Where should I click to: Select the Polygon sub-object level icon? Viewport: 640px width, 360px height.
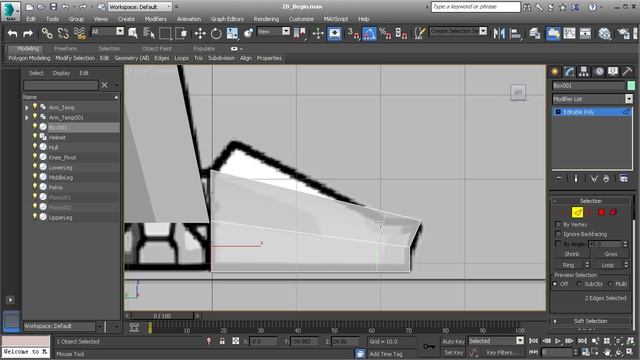click(x=601, y=212)
